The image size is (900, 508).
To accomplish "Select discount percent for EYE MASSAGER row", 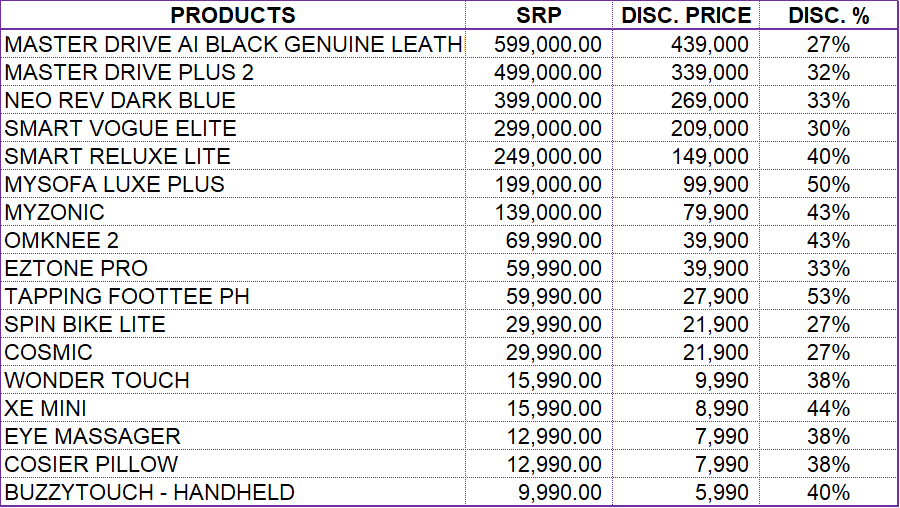I will 828,436.
